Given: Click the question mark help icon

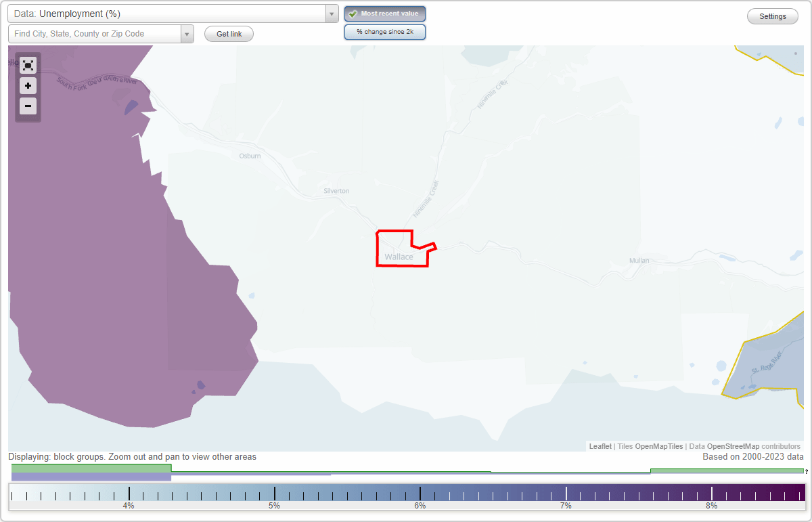Looking at the screenshot, I should (807, 472).
